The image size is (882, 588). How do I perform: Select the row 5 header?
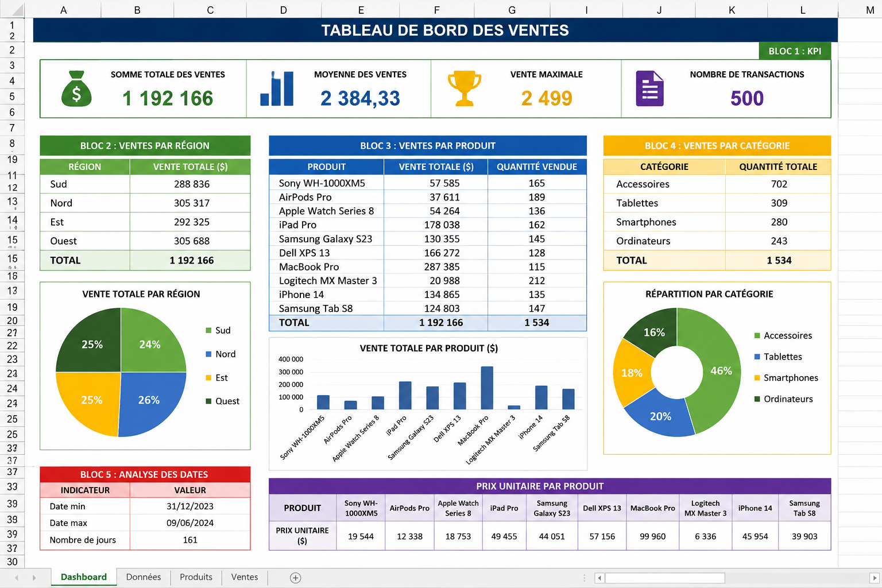tap(12, 96)
